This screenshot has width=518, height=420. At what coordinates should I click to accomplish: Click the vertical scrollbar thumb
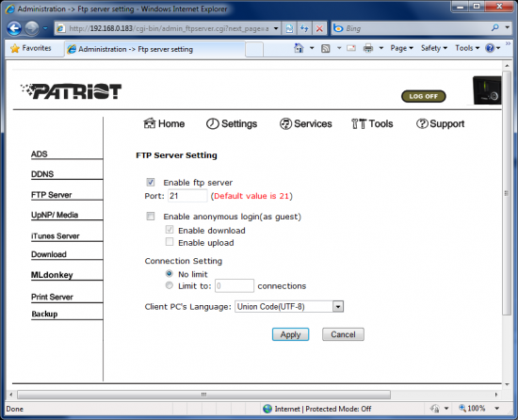(x=506, y=193)
